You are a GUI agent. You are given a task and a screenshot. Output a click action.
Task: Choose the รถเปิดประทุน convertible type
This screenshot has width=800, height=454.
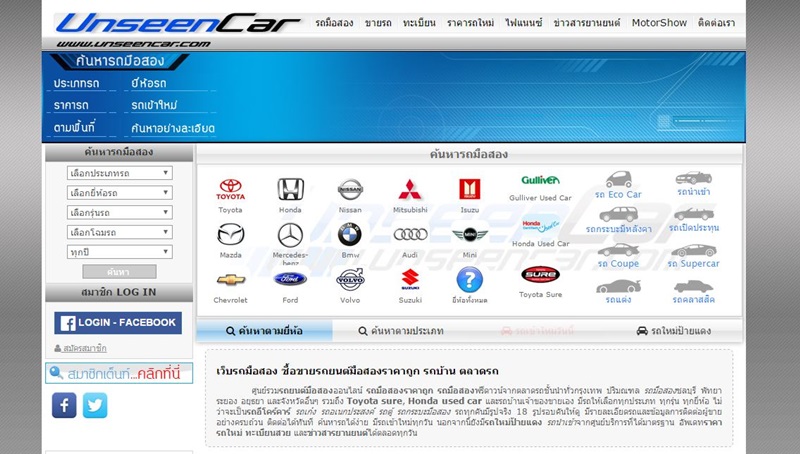pyautogui.click(x=694, y=220)
